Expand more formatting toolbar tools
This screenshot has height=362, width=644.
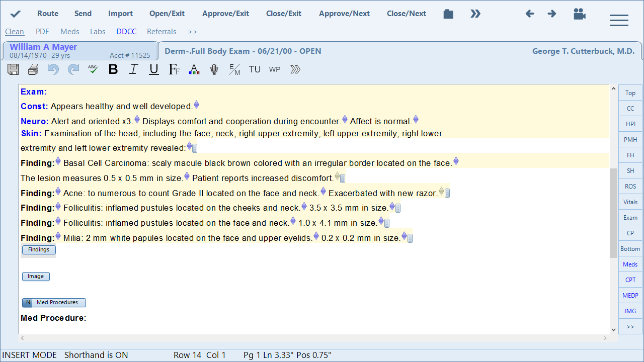click(x=295, y=69)
